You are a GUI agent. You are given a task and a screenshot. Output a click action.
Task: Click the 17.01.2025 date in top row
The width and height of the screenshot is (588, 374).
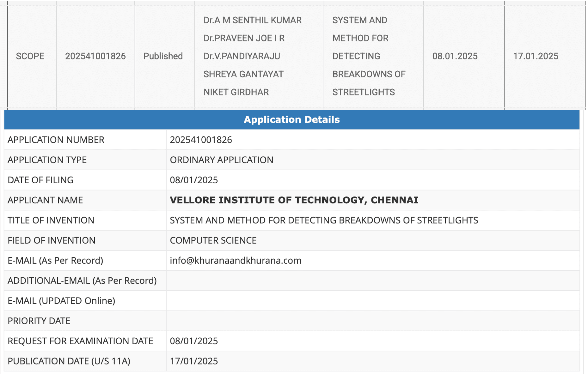(535, 56)
